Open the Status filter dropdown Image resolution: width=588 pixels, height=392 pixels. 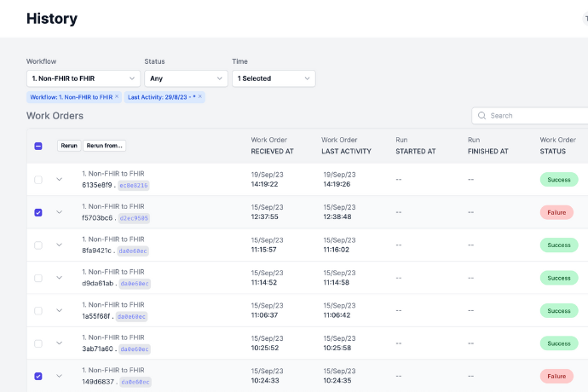pos(186,78)
